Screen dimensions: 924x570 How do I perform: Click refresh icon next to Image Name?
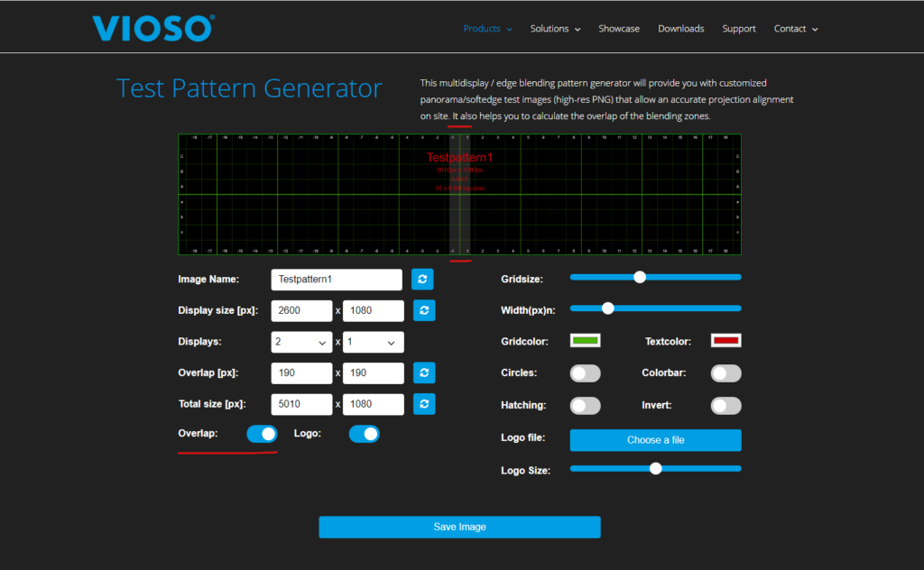(422, 280)
